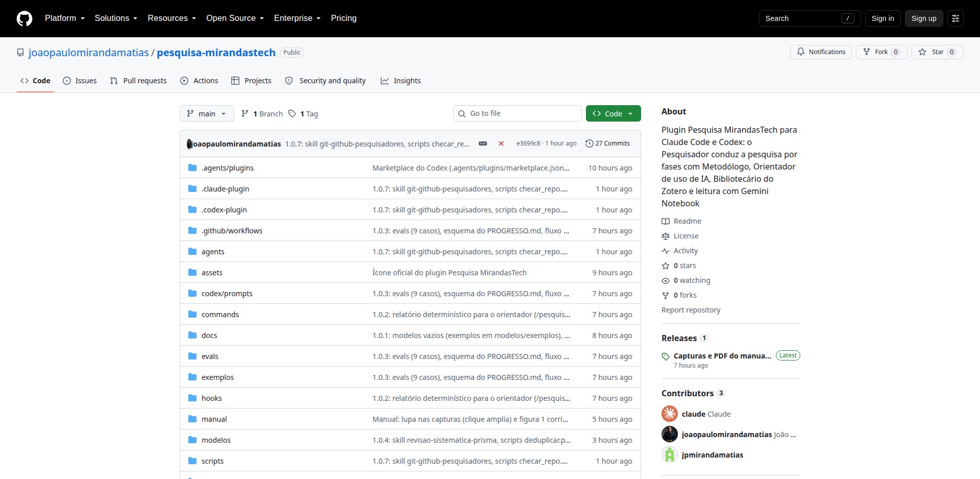Click the .agents/plugins folder icon
The width and height of the screenshot is (980, 479).
[x=192, y=167]
